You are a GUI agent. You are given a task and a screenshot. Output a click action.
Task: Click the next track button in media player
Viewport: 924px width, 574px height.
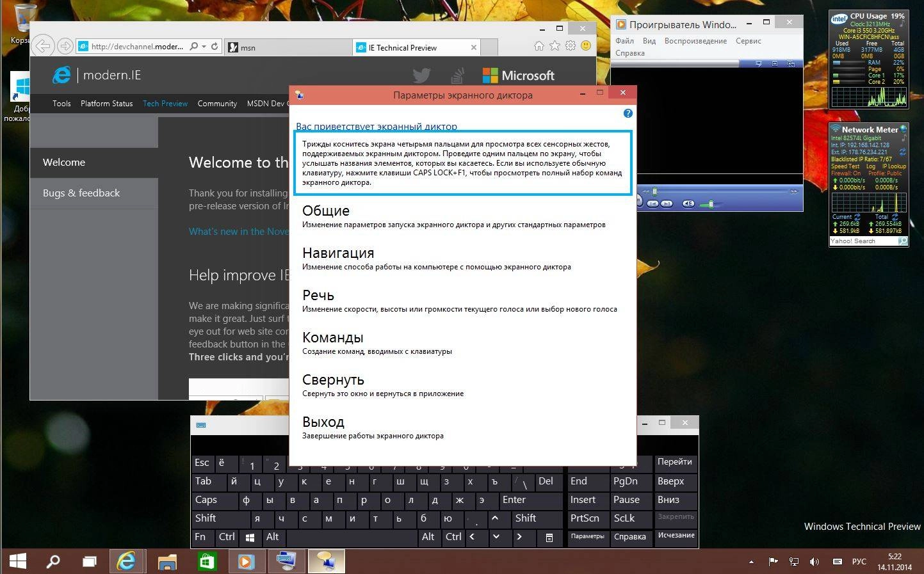point(667,203)
